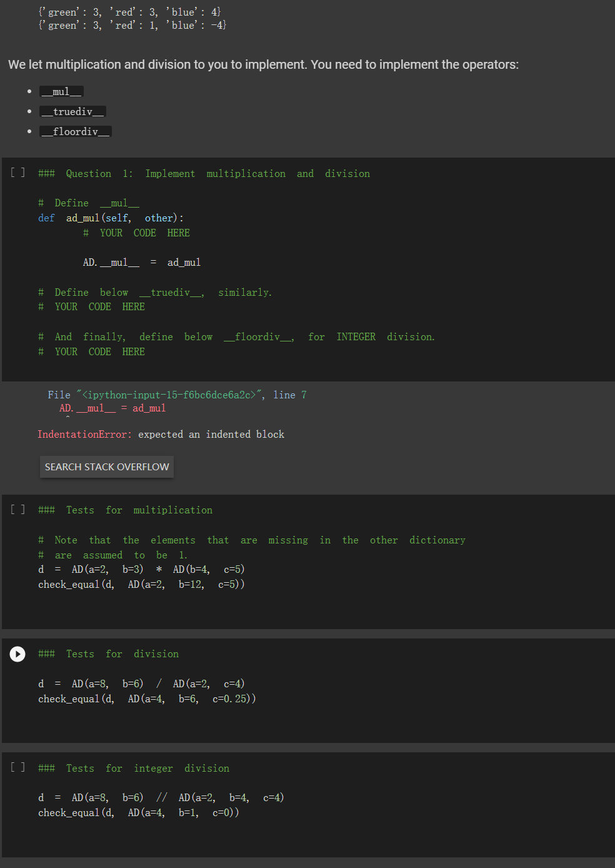Click the SEARCH STACK OVERFLOW button

(107, 467)
